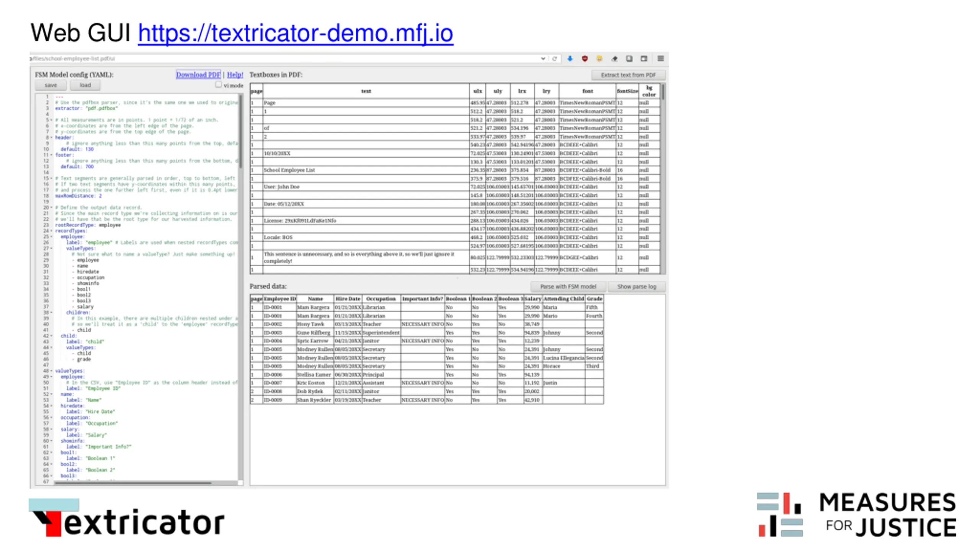Click the save button

[x=51, y=85]
